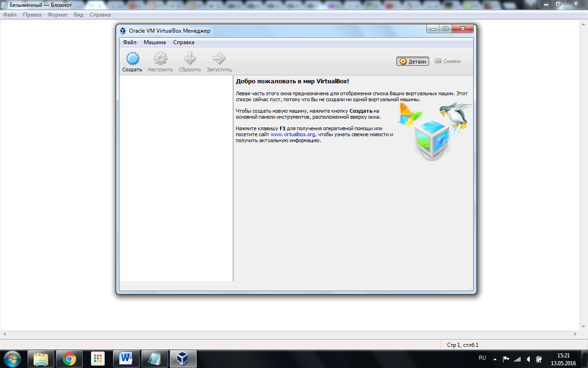Click the resize grip of VirtualBox Manager
588x368 pixels.
(x=470, y=288)
